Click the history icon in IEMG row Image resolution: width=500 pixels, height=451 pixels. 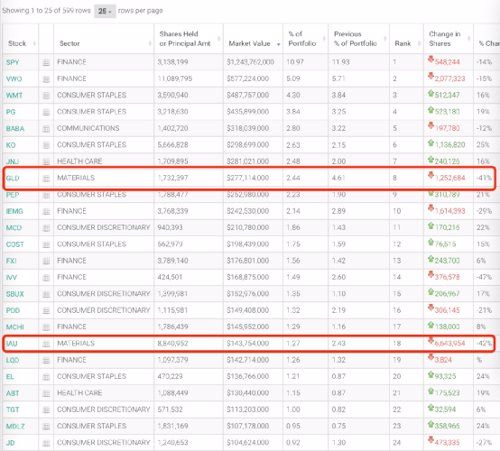pos(46,211)
